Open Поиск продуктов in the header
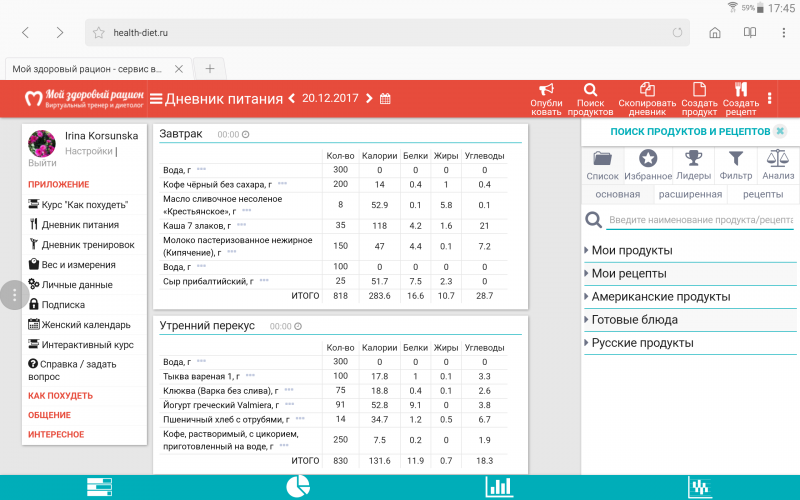Image resolution: width=800 pixels, height=500 pixels. 590,90
